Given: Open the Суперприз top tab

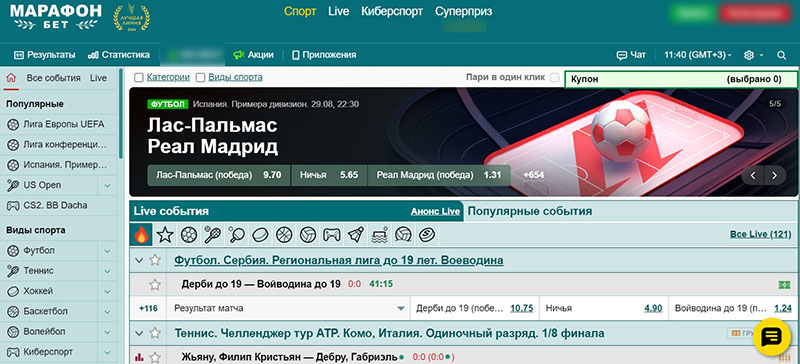Looking at the screenshot, I should tap(464, 12).
